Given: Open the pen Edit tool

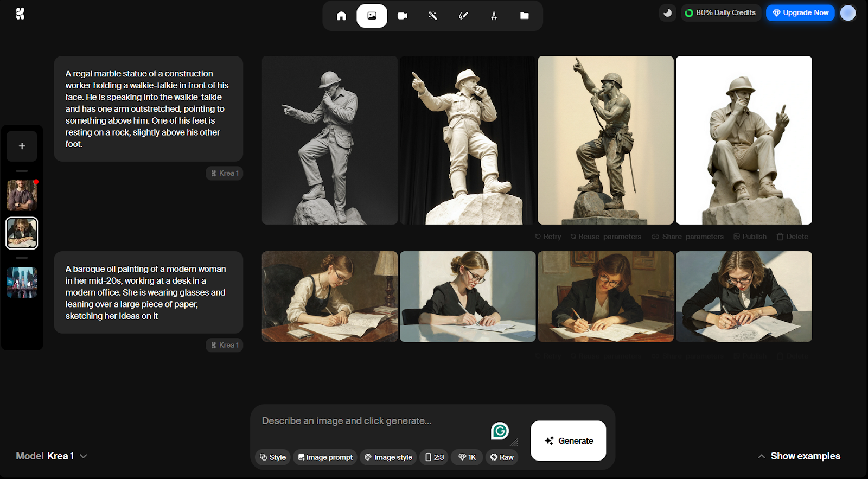Looking at the screenshot, I should click(463, 16).
